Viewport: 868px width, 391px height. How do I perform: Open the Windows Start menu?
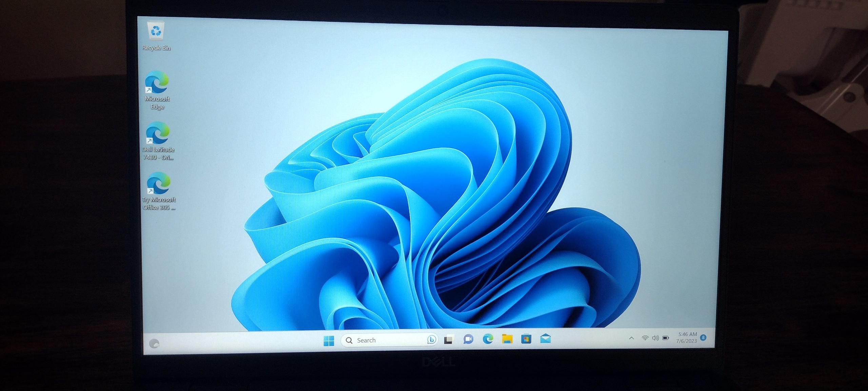click(329, 340)
